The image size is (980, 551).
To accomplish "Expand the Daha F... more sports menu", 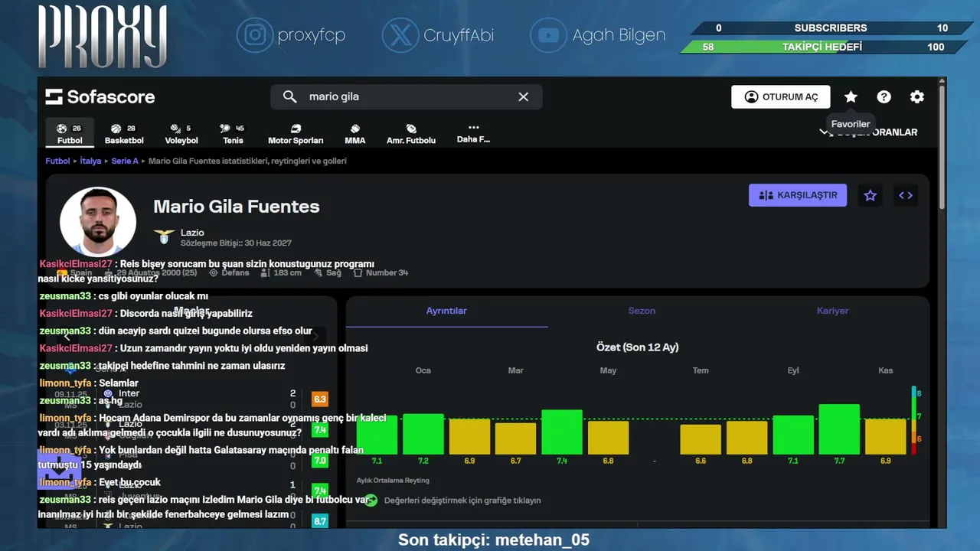I will (473, 133).
